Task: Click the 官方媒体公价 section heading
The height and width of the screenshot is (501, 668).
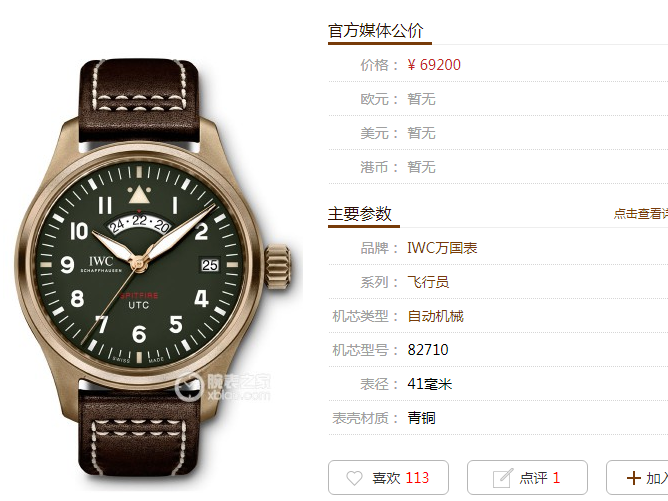Action: tap(375, 31)
